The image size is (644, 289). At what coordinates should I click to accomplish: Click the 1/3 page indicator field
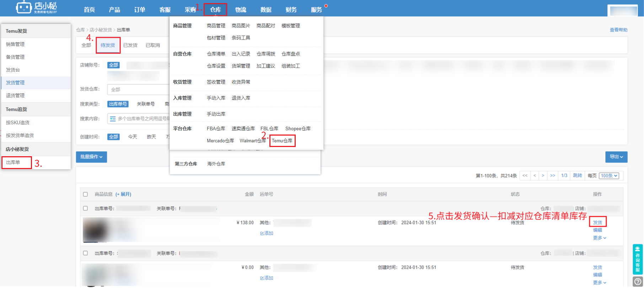[x=564, y=175]
